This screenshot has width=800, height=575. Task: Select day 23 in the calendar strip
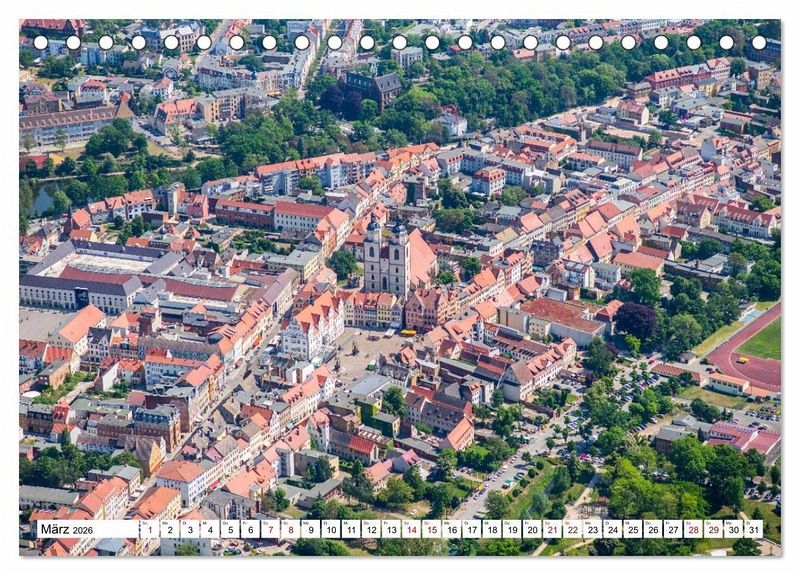point(593,529)
